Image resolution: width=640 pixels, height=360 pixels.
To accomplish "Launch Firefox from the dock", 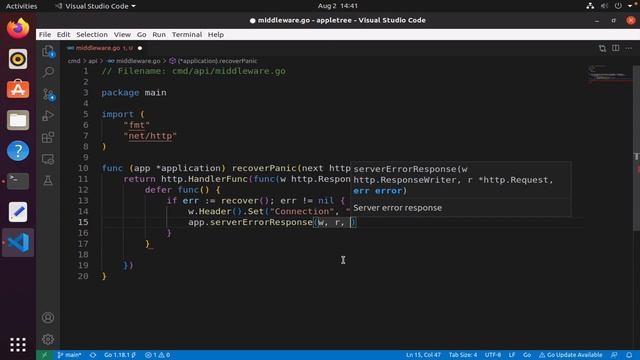I will pos(18,28).
